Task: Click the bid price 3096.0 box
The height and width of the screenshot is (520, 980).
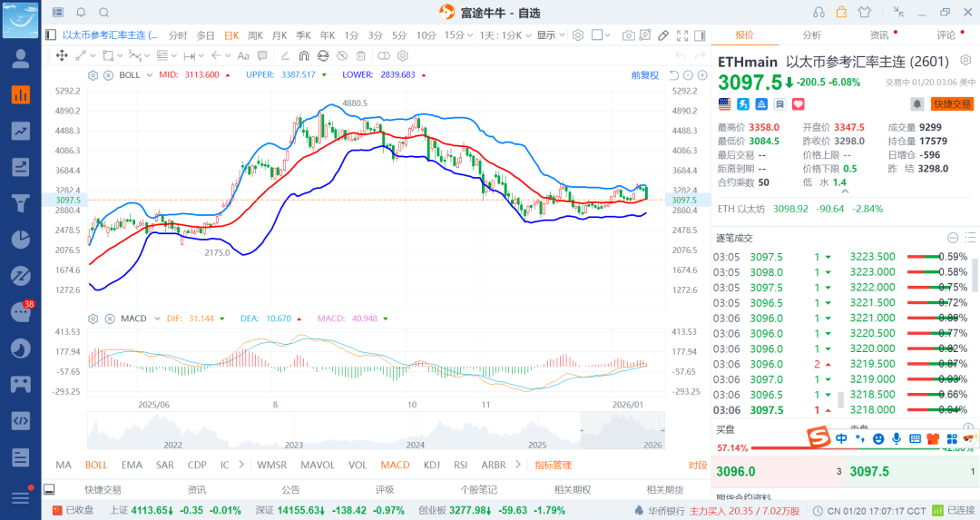Action: (777, 471)
